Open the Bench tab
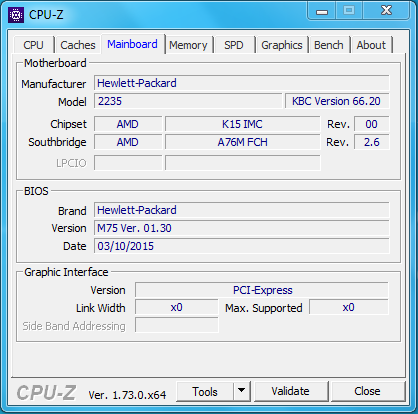 (x=329, y=45)
